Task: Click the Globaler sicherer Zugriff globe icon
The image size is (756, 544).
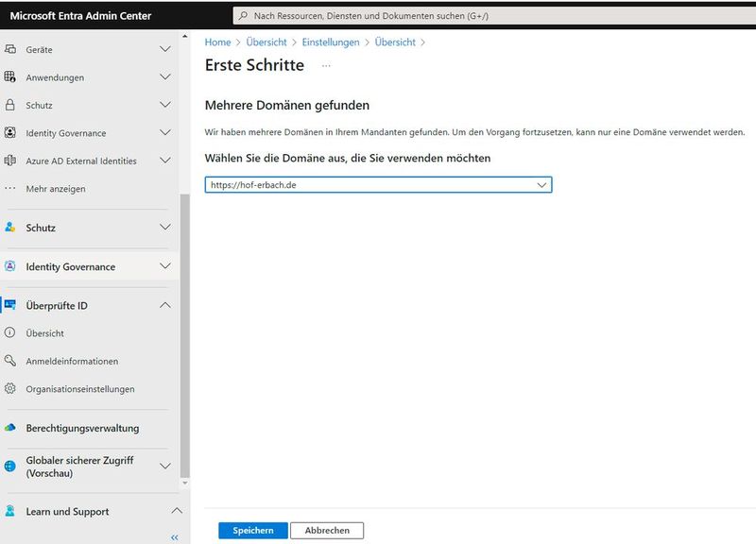Action: [10, 466]
